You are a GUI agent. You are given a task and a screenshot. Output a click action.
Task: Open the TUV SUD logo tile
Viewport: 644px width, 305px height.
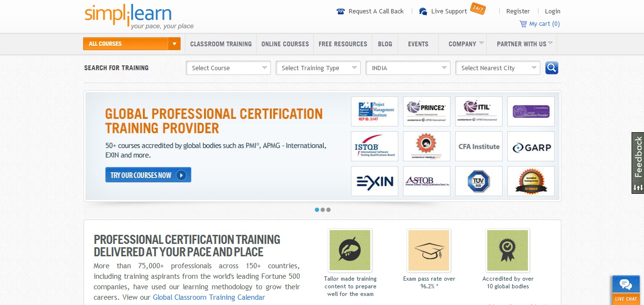click(x=479, y=181)
